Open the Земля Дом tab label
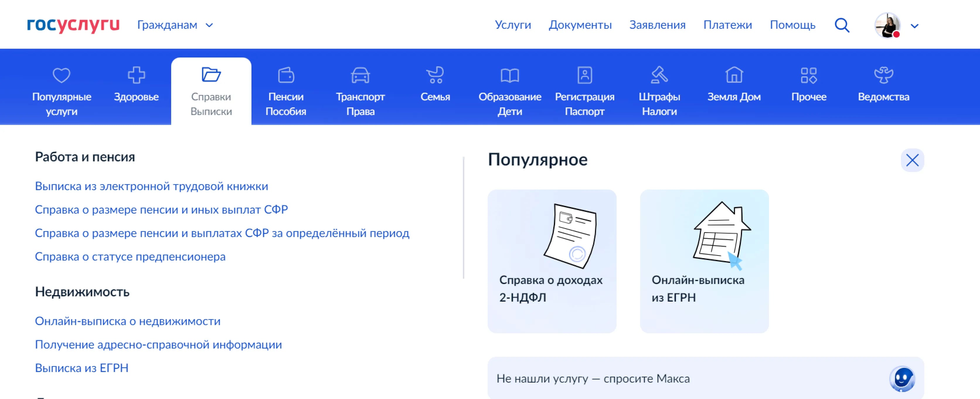This screenshot has width=980, height=399. pyautogui.click(x=734, y=97)
